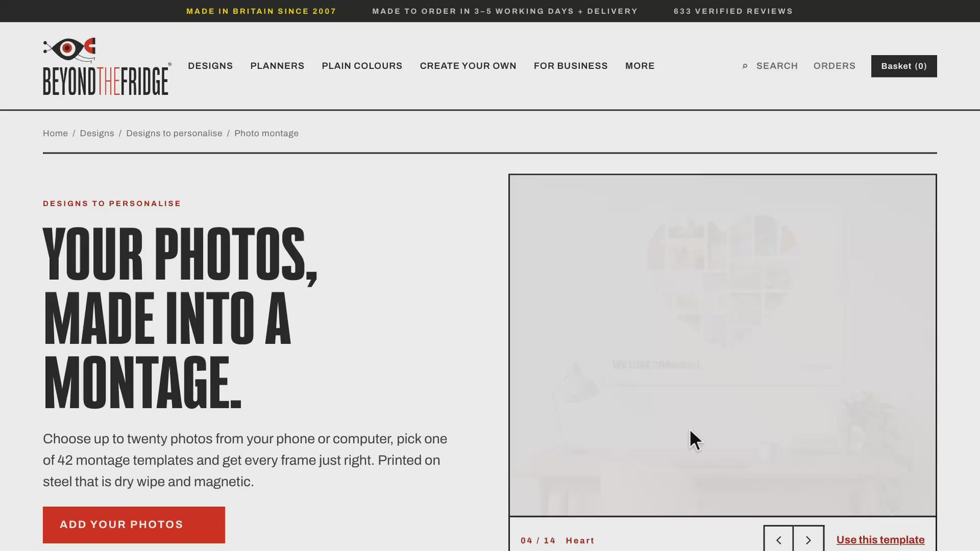Click Photo montage breadcrumb text
The height and width of the screenshot is (551, 980).
pyautogui.click(x=266, y=133)
